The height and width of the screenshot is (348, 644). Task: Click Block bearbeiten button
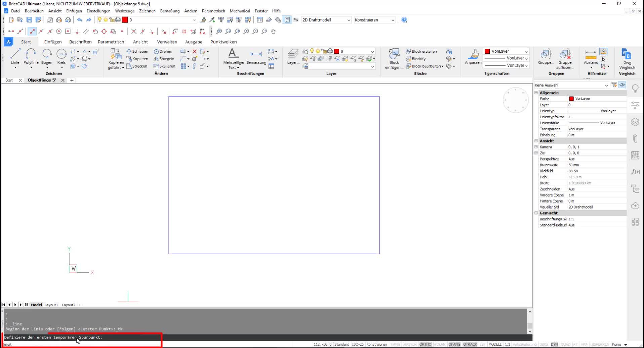tap(425, 66)
